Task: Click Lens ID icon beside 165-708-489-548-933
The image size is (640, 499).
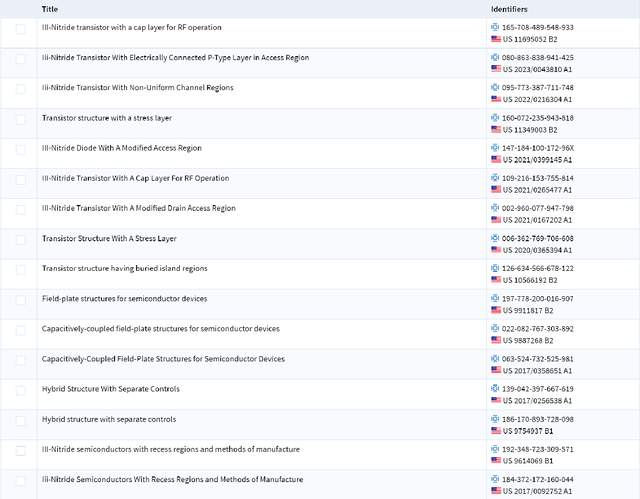Action: (x=495, y=27)
